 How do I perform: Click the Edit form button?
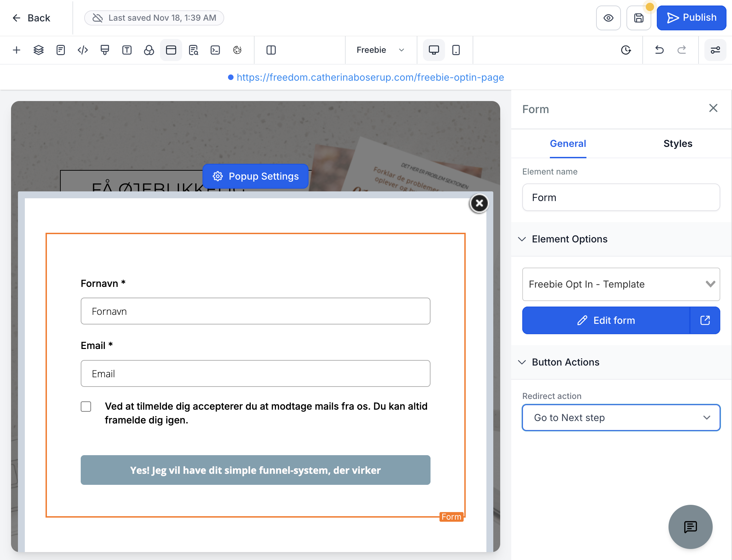[606, 320]
